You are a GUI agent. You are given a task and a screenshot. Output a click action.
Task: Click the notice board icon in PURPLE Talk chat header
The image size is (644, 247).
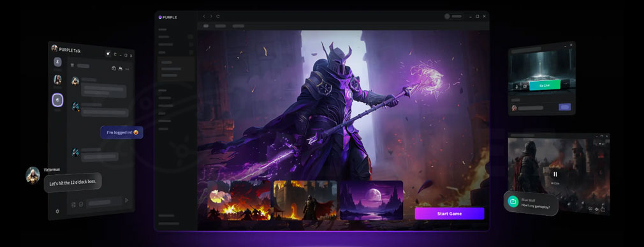[113, 68]
